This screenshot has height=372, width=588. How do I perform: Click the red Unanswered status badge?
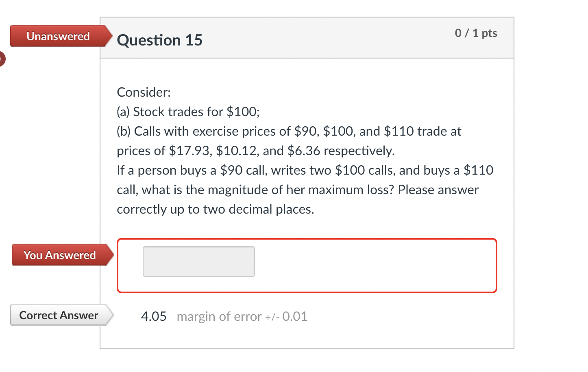(x=57, y=36)
